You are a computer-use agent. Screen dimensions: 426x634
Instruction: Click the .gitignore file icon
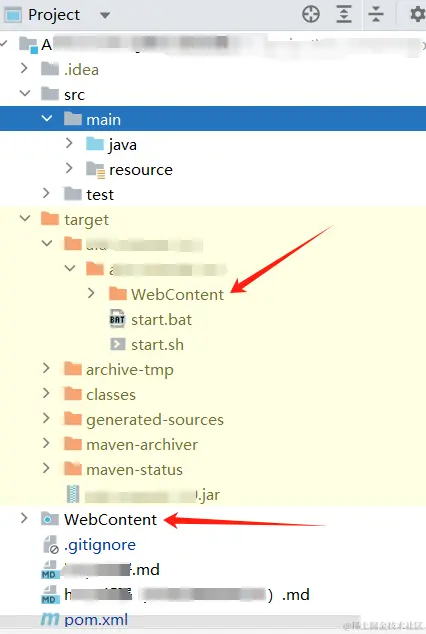[51, 545]
